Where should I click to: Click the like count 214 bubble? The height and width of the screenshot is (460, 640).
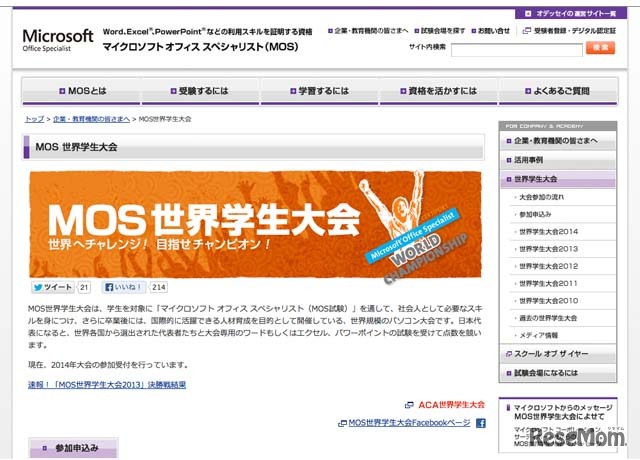(158, 287)
